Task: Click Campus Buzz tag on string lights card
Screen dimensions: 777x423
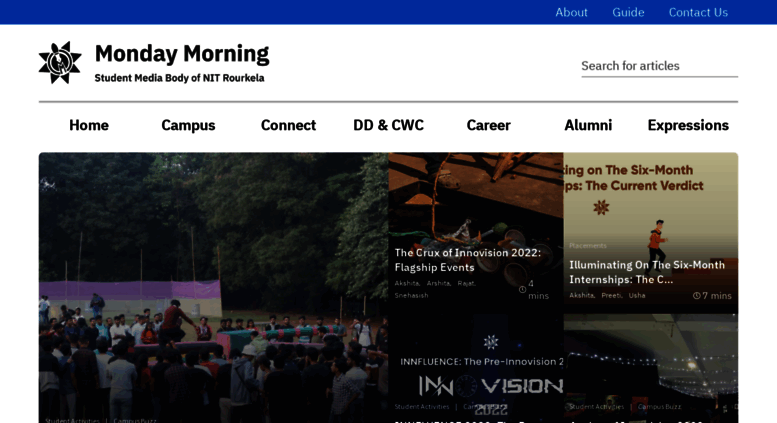Action: (x=659, y=407)
